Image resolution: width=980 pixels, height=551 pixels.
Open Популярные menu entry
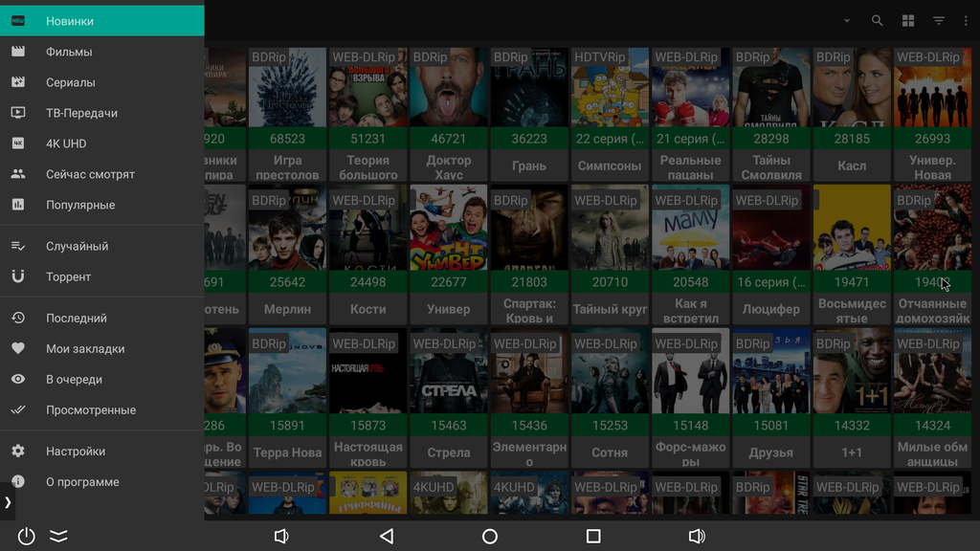click(x=101, y=205)
